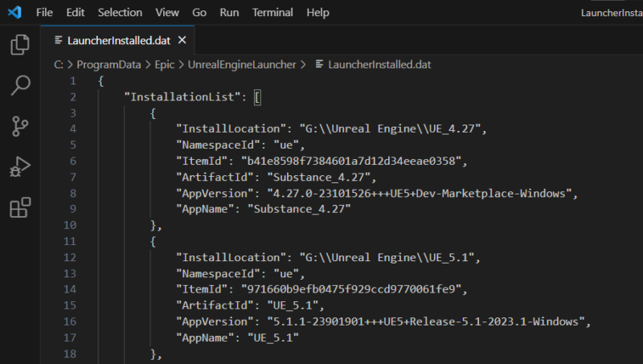643x364 pixels.
Task: Open the View menu
Action: [x=167, y=13]
